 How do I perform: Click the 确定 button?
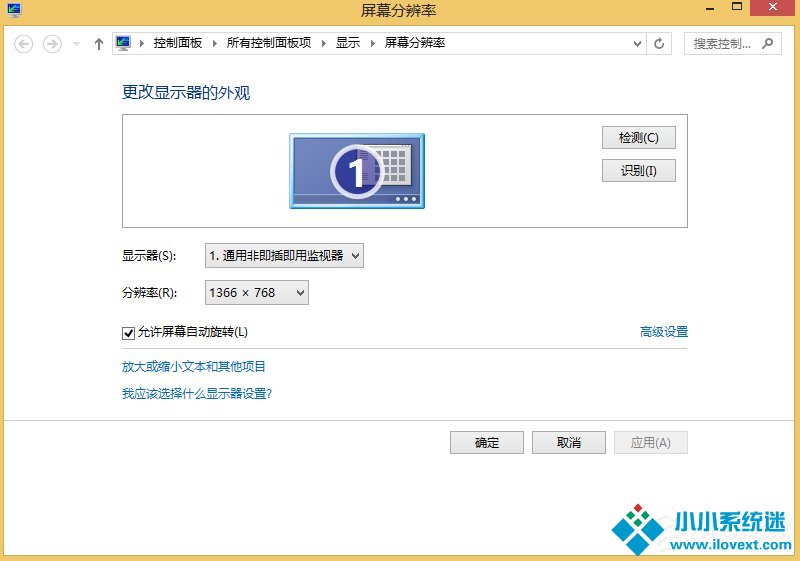(x=487, y=443)
